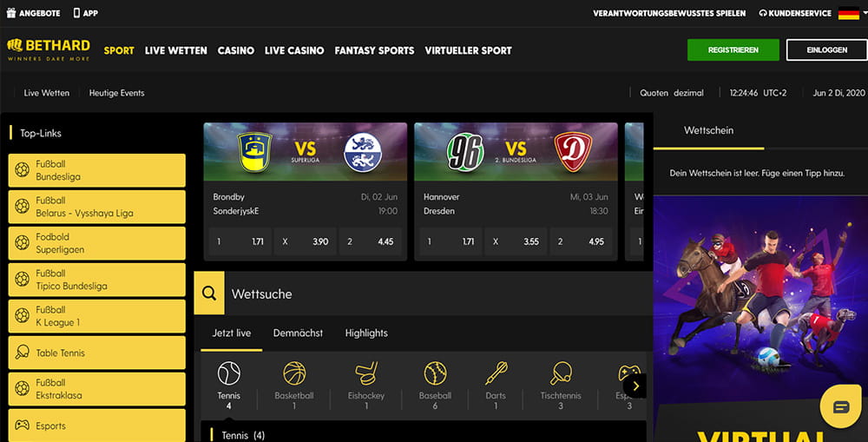Click the SonderjyskE team crest
This screenshot has width=868, height=442.
(363, 152)
